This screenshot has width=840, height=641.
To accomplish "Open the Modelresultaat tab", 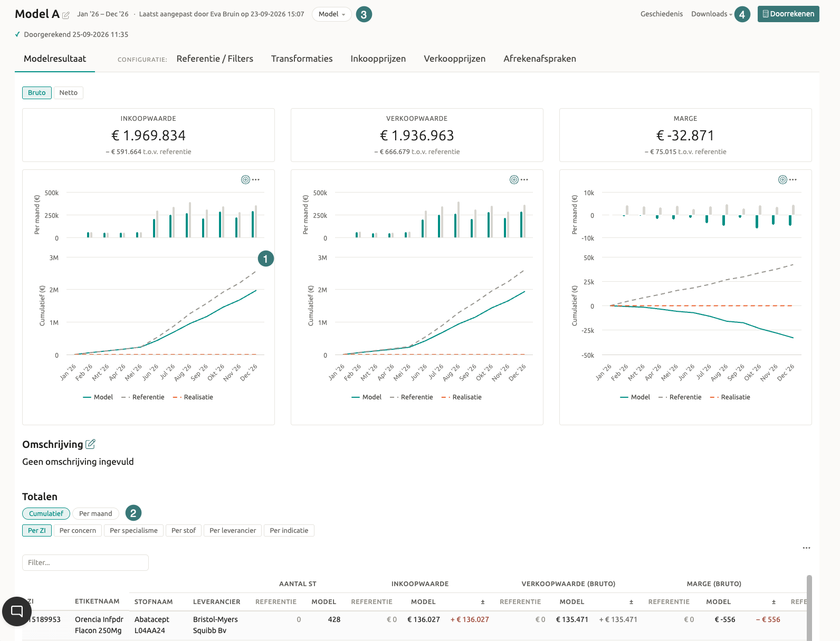I will point(55,59).
